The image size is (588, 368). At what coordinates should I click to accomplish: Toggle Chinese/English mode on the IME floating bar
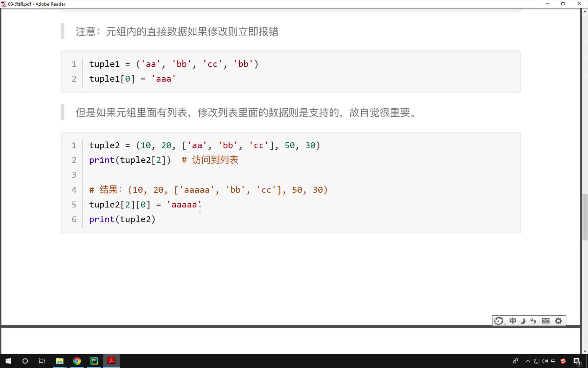pos(513,321)
